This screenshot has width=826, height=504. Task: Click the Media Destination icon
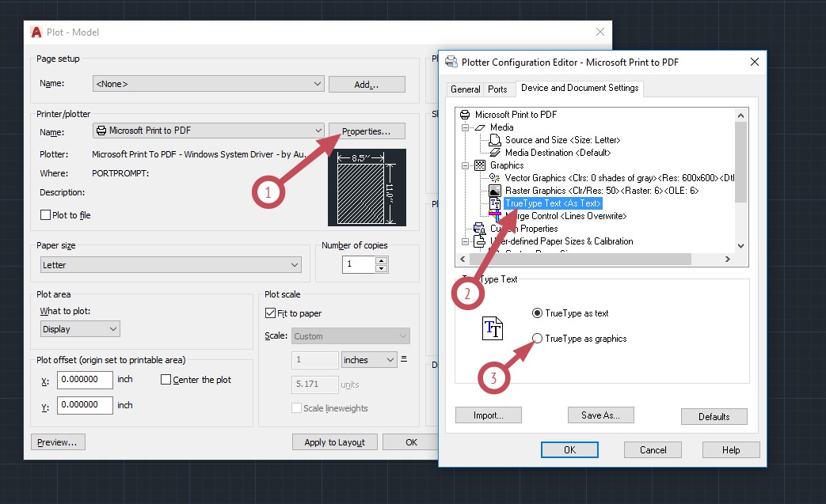pos(495,153)
